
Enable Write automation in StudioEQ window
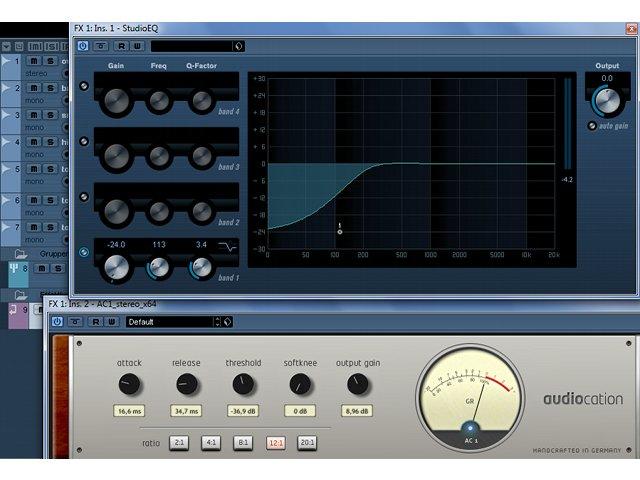[137, 46]
